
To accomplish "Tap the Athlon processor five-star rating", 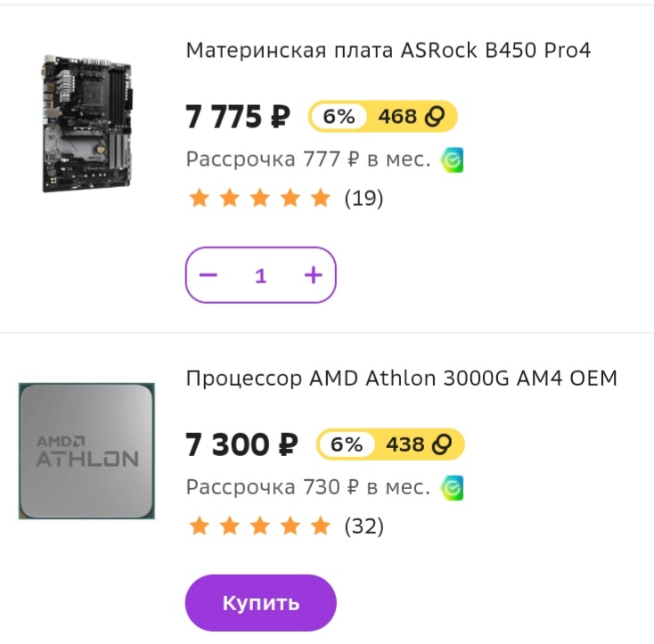I will pos(260,526).
